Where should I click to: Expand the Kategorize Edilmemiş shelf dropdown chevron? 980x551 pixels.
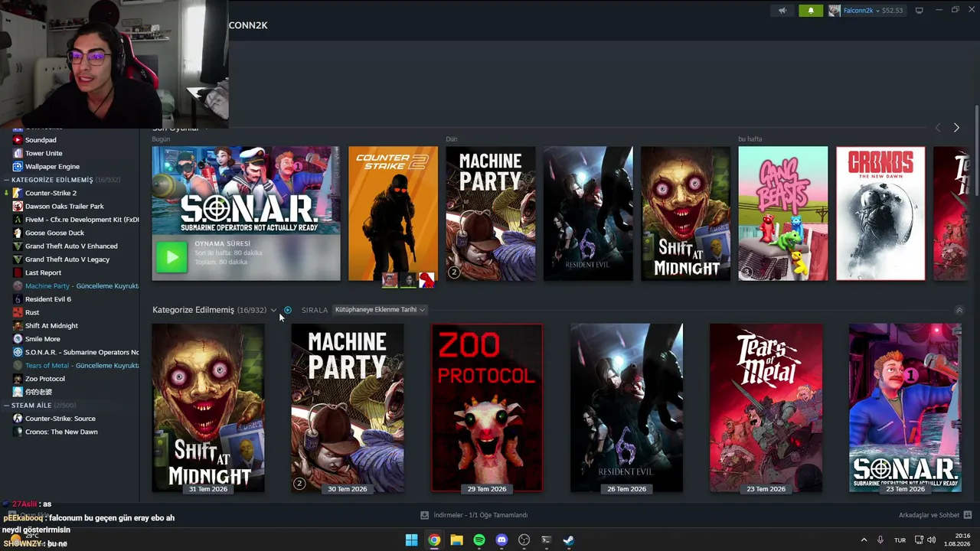click(x=273, y=310)
